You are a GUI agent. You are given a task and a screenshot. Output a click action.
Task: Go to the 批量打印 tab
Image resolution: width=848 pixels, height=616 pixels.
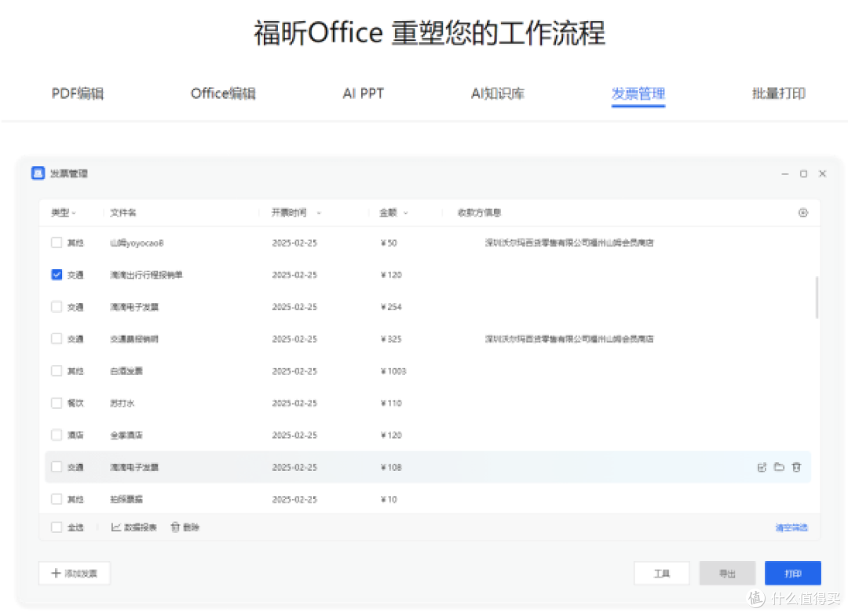click(779, 93)
